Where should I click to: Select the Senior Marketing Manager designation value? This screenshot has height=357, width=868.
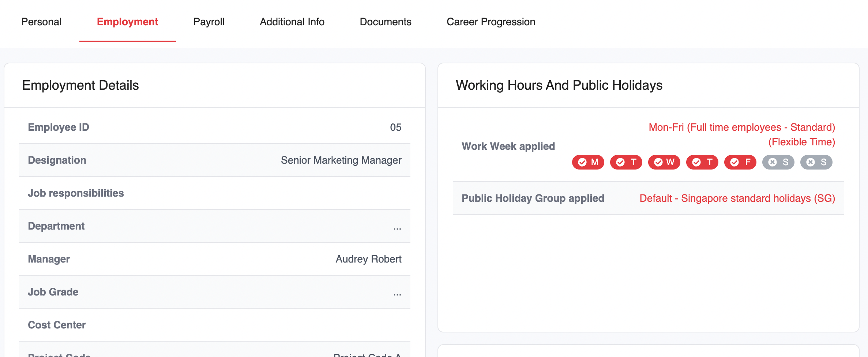click(341, 160)
